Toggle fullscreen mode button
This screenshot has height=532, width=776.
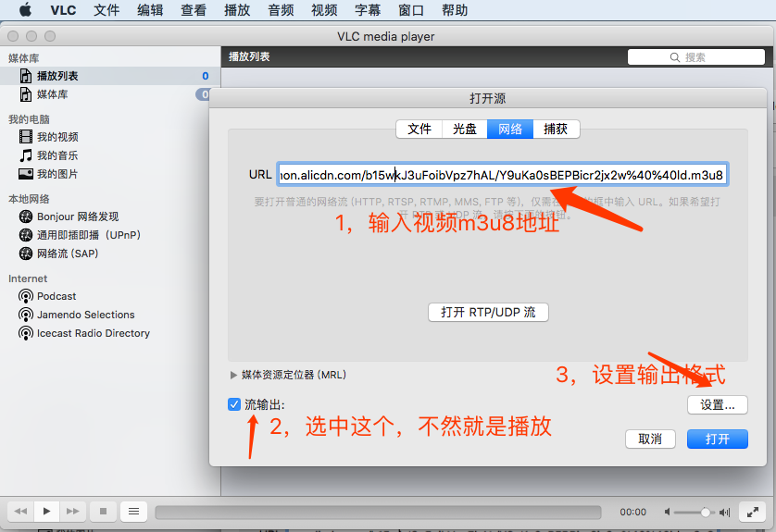coord(752,513)
